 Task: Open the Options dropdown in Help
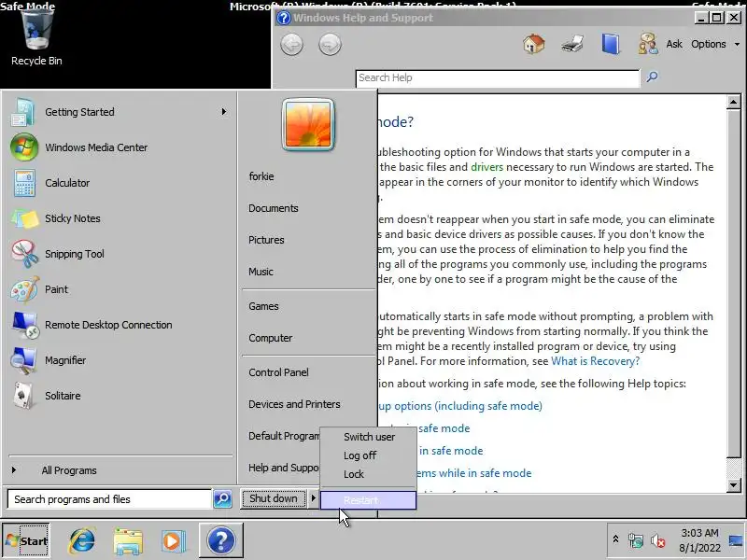[716, 44]
